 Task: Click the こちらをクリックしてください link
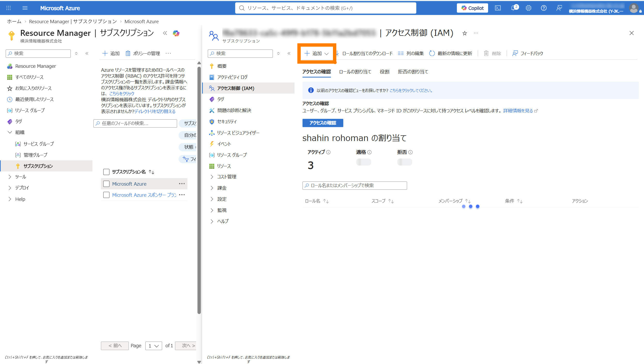coord(411,90)
